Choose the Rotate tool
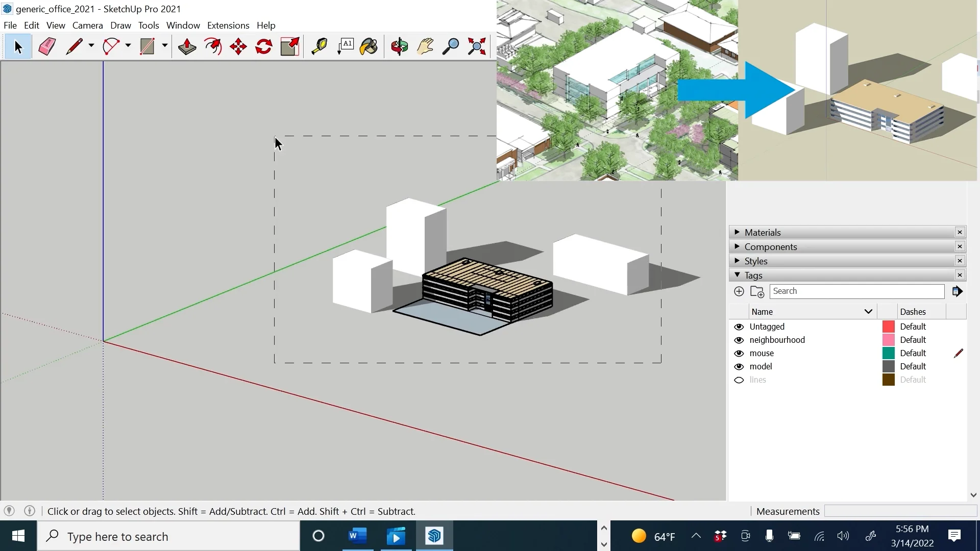 (264, 46)
